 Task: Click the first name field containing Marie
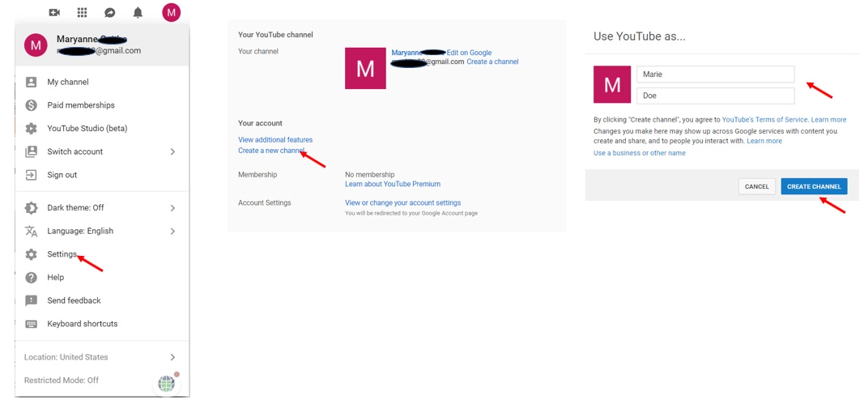(x=716, y=75)
